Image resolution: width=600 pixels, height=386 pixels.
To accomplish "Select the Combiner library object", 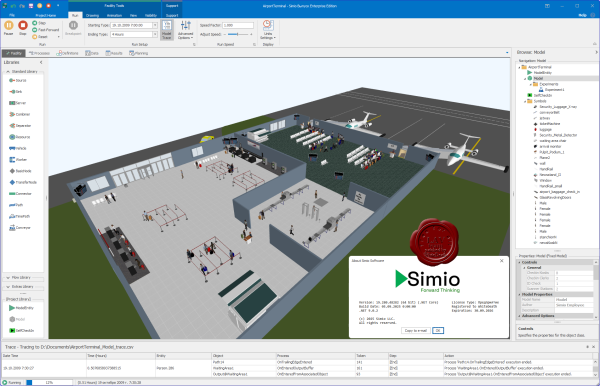I will (20, 114).
